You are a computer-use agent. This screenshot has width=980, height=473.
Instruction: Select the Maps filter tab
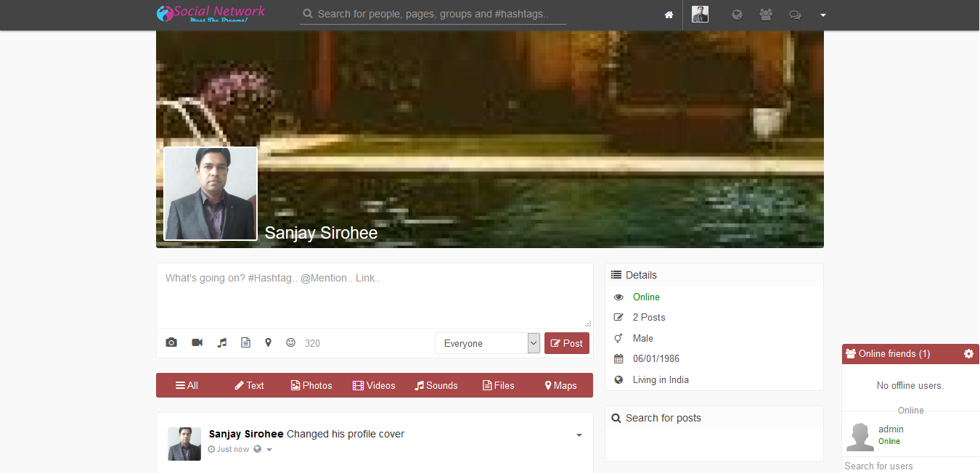coord(560,385)
